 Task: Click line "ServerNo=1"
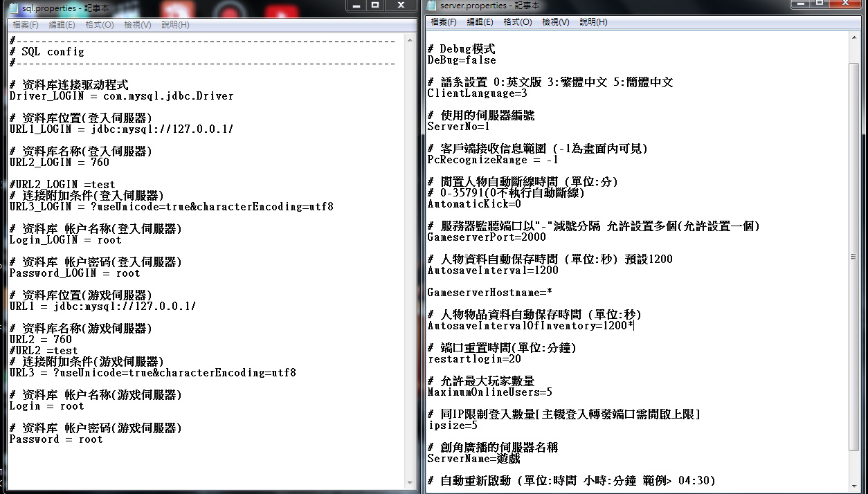click(x=459, y=127)
